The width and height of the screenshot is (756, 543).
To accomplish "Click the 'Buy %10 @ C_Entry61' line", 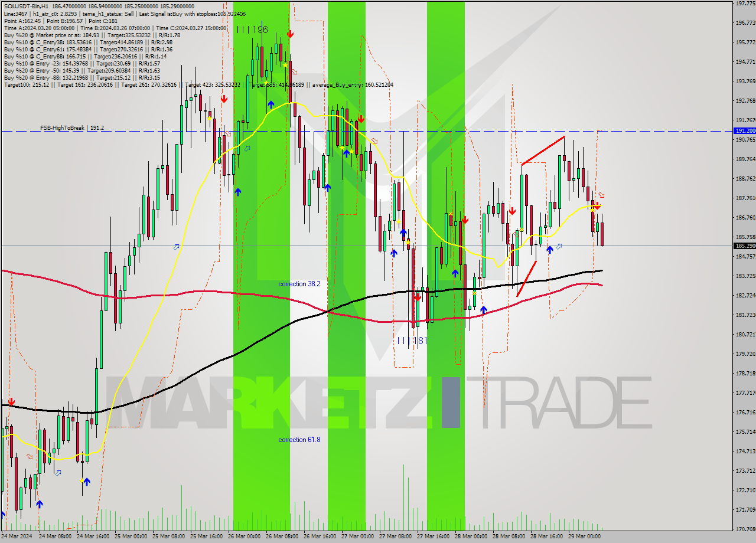I will point(88,49).
